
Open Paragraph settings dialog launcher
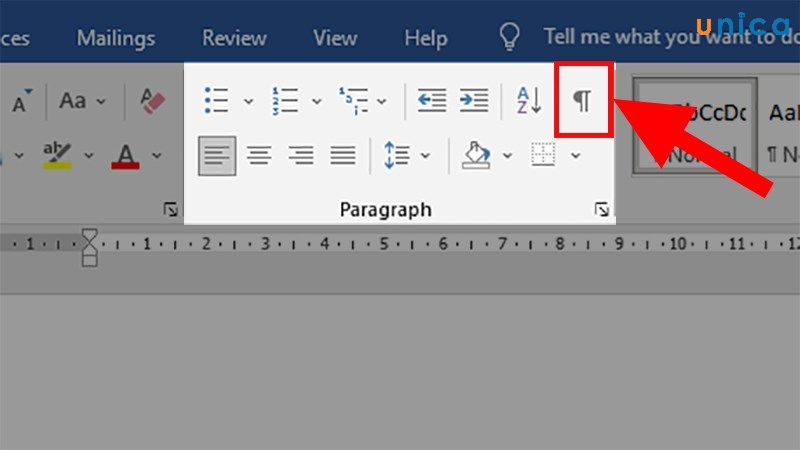[601, 209]
